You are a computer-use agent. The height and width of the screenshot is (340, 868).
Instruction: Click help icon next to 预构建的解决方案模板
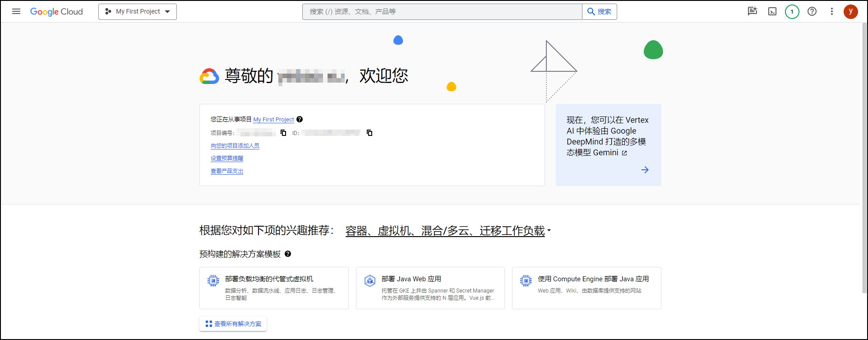288,254
